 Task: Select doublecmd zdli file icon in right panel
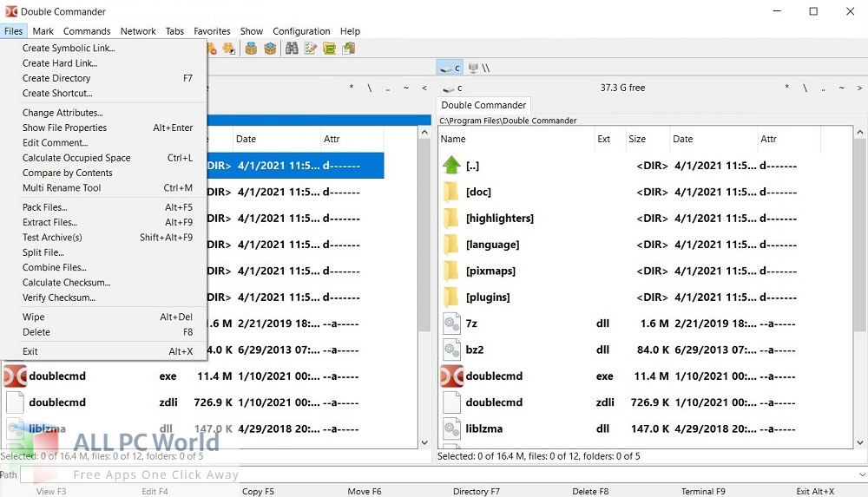[x=451, y=402]
